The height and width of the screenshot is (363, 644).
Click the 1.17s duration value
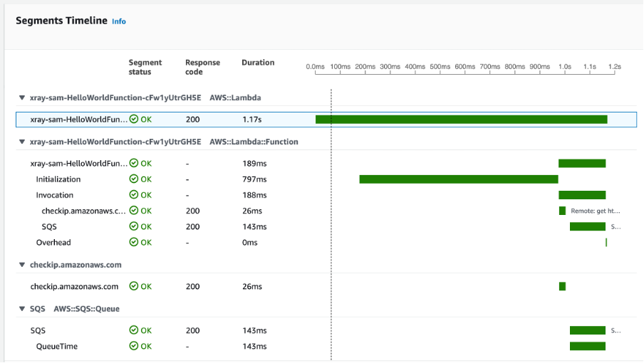(251, 120)
